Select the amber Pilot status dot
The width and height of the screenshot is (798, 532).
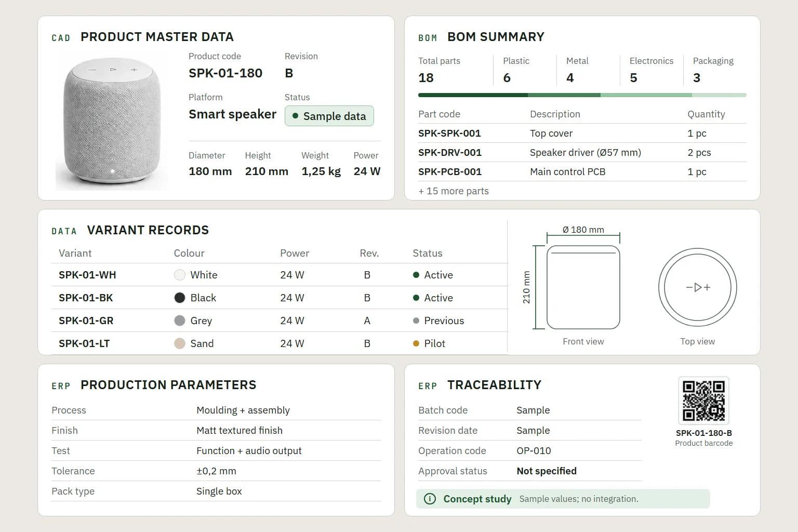416,343
